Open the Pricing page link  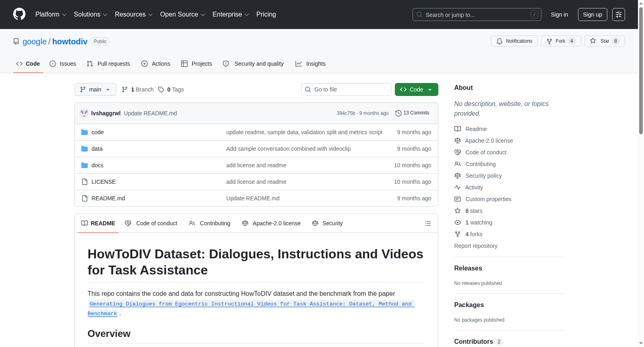point(266,15)
